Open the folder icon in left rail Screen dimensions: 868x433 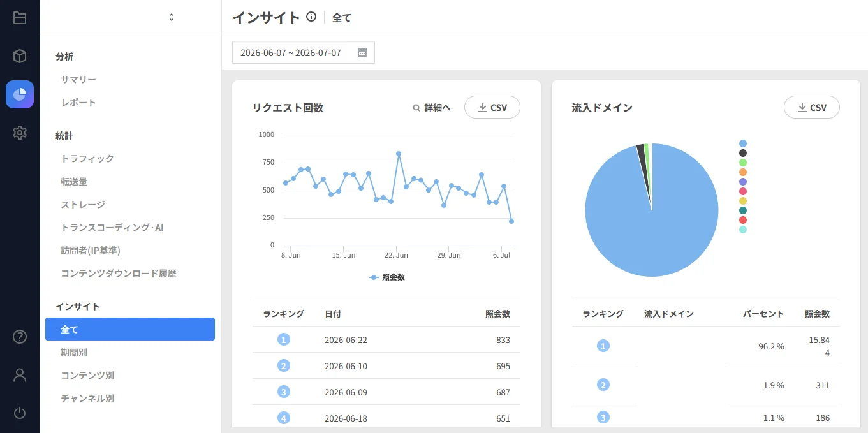tap(20, 18)
